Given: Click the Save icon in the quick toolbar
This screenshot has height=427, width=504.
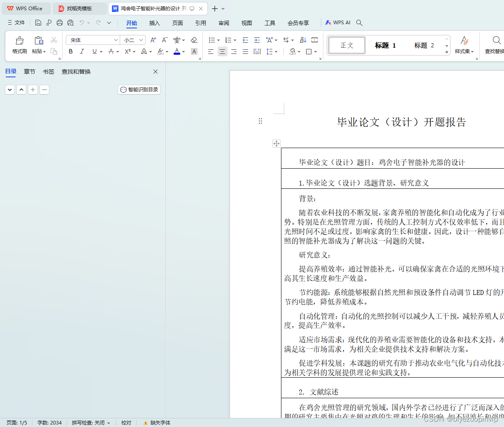Looking at the screenshot, I should point(38,23).
